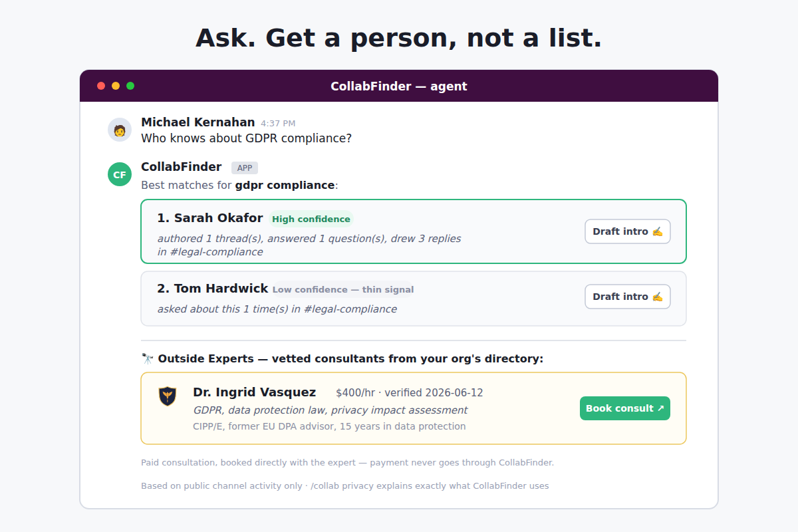Click the Michael Kernahan sender name

[198, 122]
